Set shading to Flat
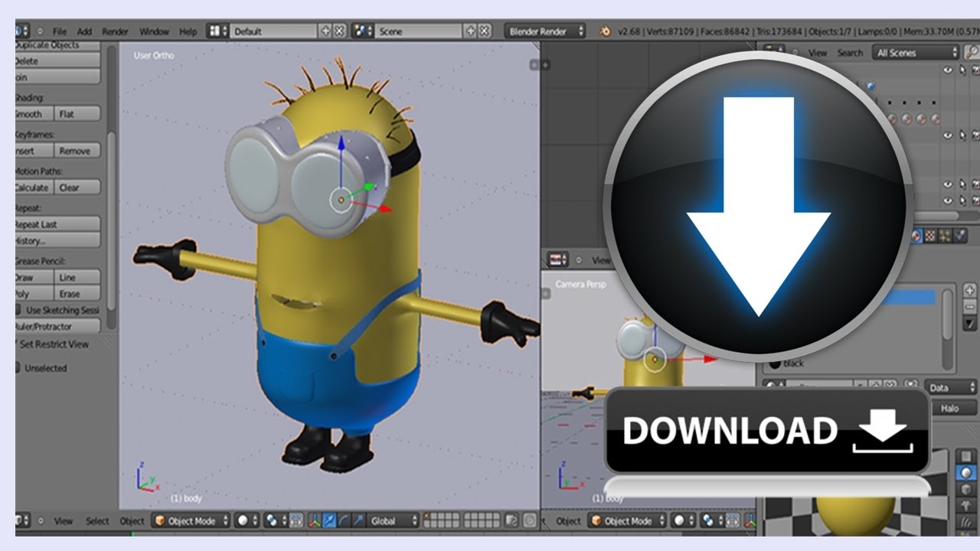The width and height of the screenshot is (980, 551). point(77,114)
